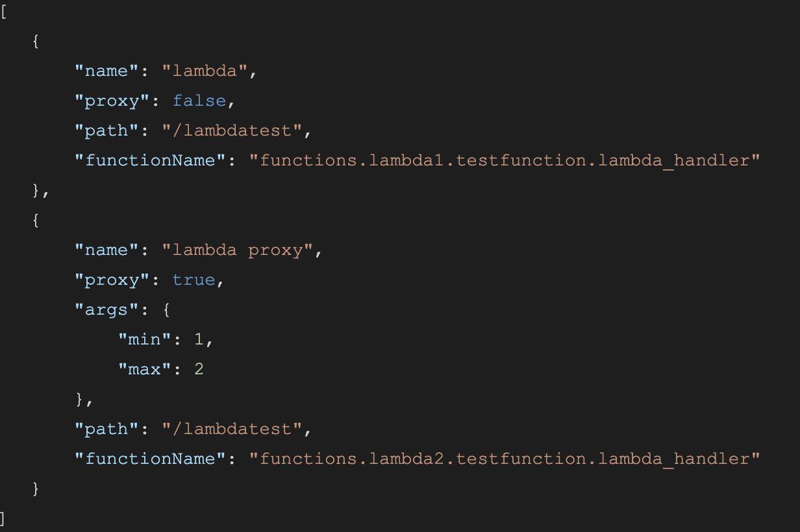This screenshot has width=800, height=532.
Task: Click the lambda2 functionName string
Action: click(505, 459)
